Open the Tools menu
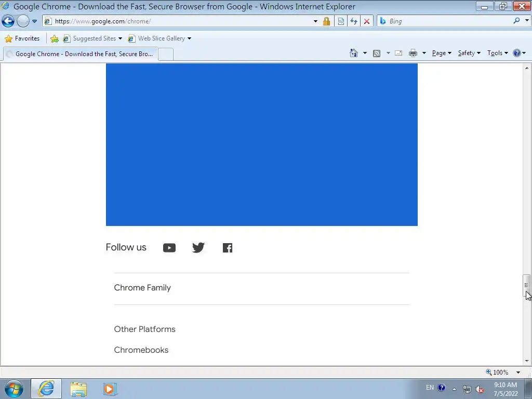This screenshot has width=532, height=399. (497, 53)
